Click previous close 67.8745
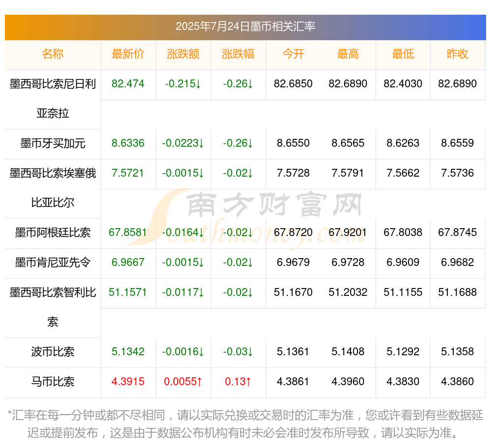Viewport: 491px width, 448px height. (458, 233)
